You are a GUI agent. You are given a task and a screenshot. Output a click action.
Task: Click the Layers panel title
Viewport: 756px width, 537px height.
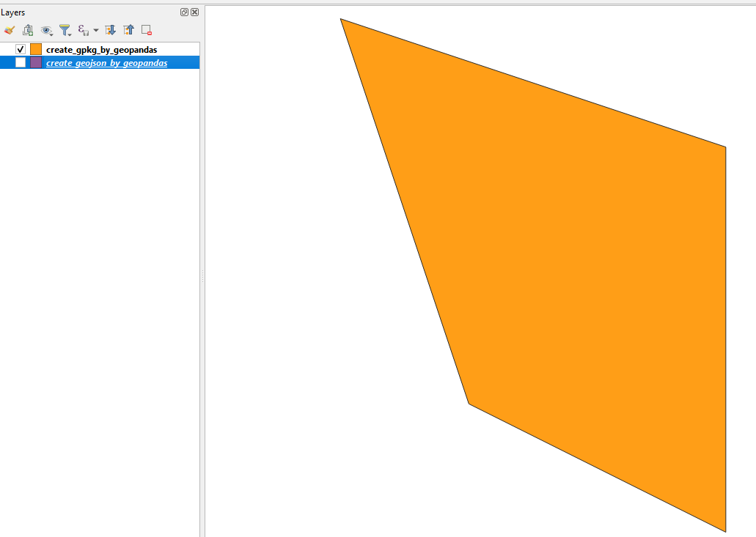13,12
